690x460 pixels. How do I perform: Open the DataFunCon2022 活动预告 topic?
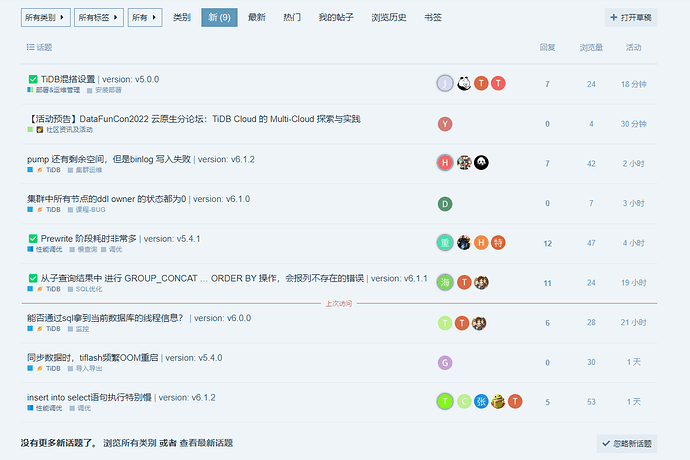tap(194, 119)
